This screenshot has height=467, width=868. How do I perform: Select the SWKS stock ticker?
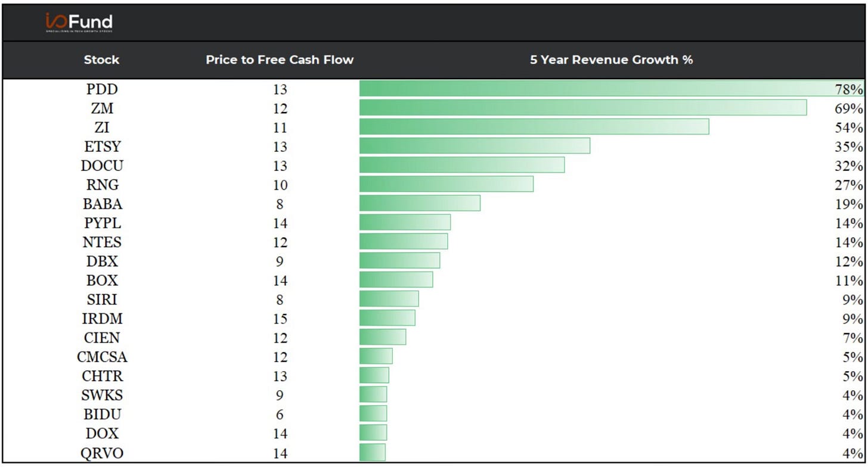point(102,394)
